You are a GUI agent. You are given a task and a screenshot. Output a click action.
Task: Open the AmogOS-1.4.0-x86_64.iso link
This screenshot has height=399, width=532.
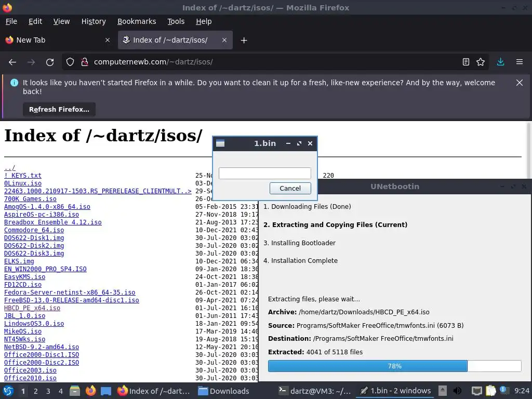tap(47, 207)
